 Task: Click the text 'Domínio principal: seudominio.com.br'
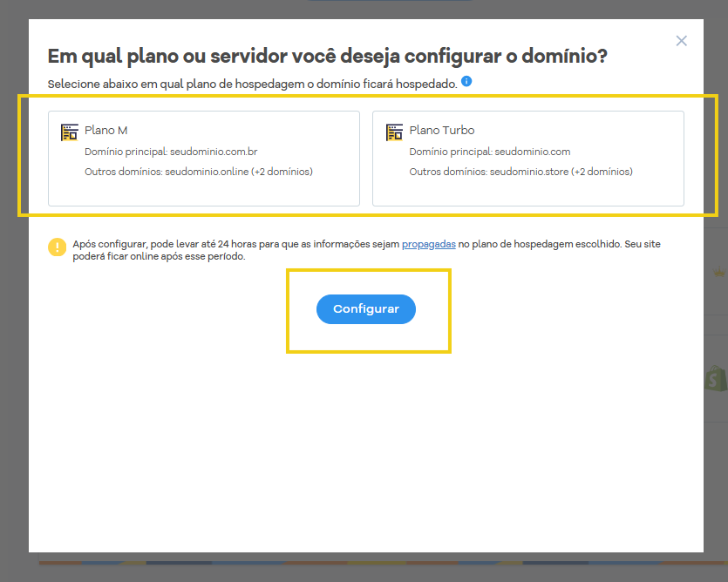[171, 152]
